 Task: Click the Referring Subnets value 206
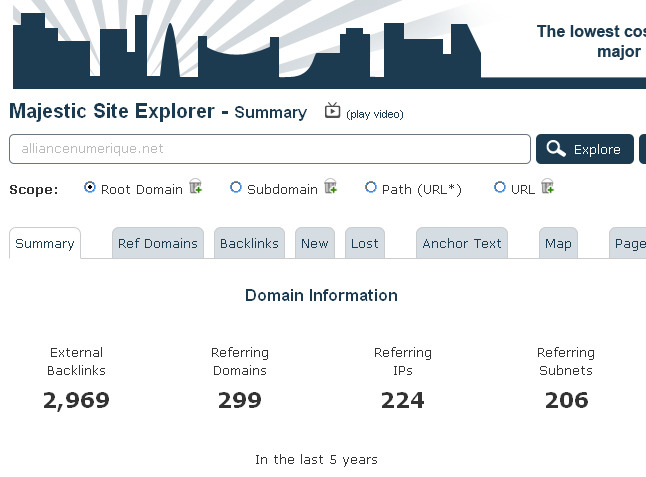click(566, 400)
